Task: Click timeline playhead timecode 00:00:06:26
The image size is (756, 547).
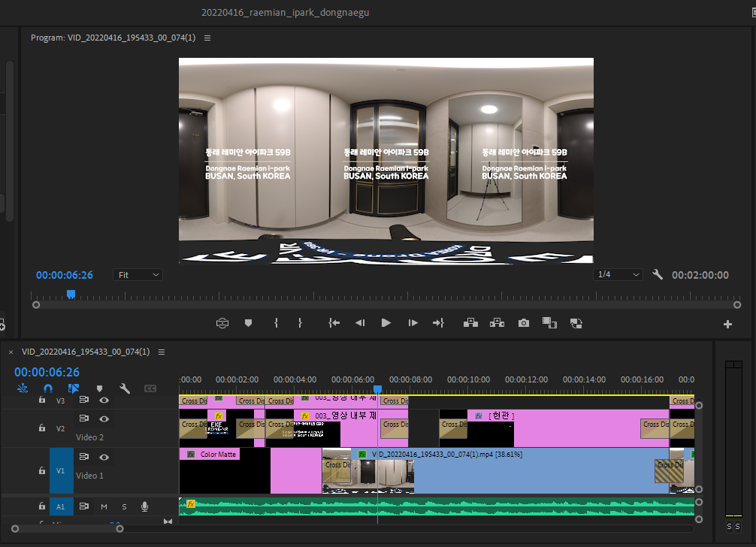Action: click(x=47, y=372)
